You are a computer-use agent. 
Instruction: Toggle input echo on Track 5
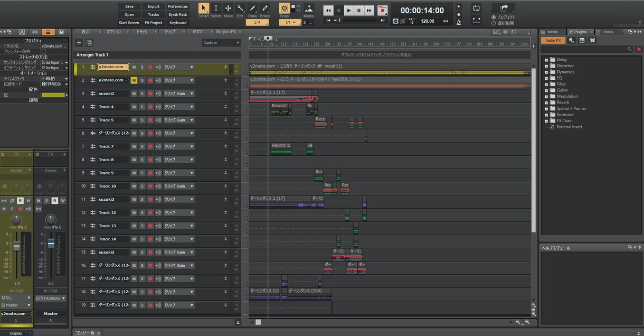click(158, 120)
